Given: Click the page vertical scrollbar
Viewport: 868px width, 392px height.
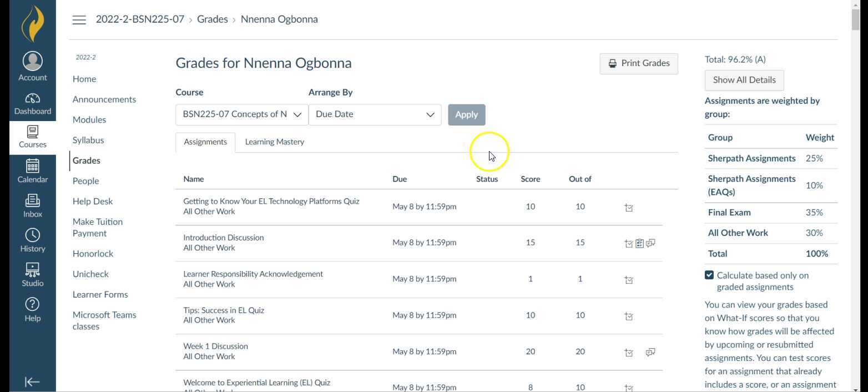Looking at the screenshot, I should pyautogui.click(x=855, y=167).
